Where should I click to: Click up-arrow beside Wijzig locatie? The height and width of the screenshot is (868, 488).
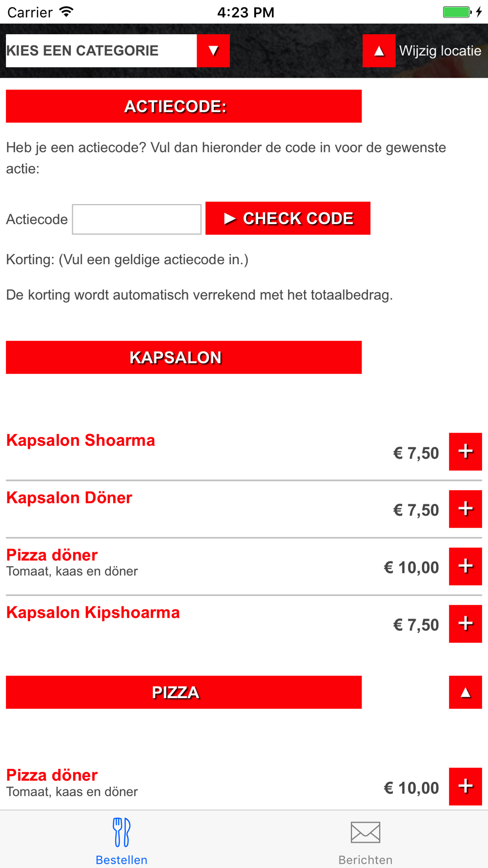click(x=379, y=51)
